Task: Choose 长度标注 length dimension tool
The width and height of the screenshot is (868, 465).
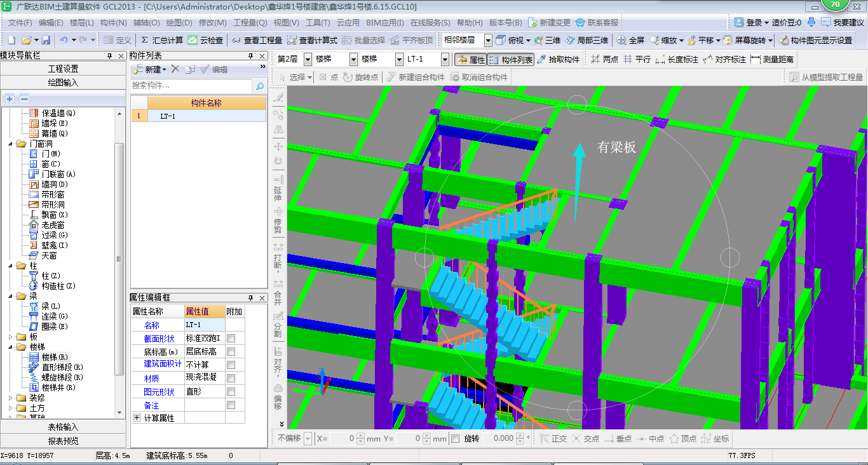Action: coord(677,60)
